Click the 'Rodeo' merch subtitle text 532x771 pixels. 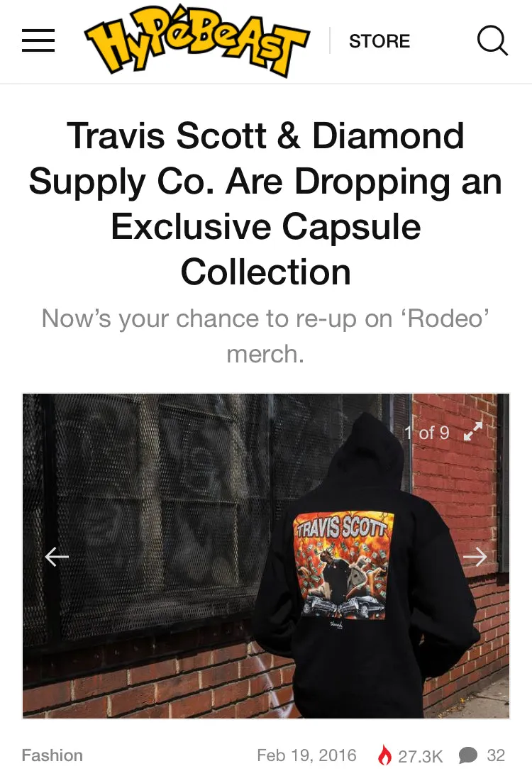(265, 336)
